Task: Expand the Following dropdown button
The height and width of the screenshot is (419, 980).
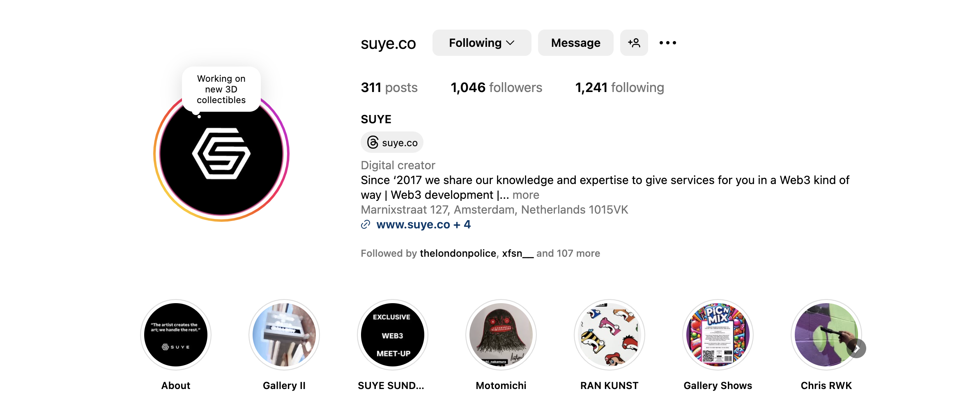Action: click(482, 43)
